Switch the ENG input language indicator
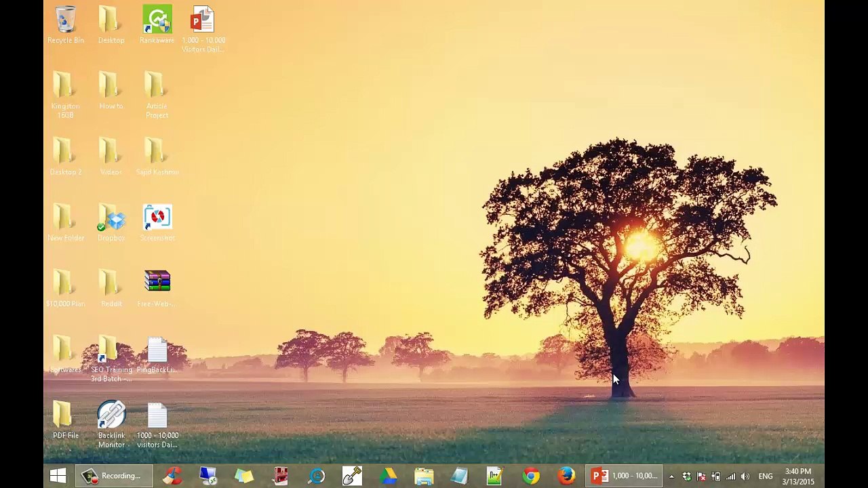 766,476
